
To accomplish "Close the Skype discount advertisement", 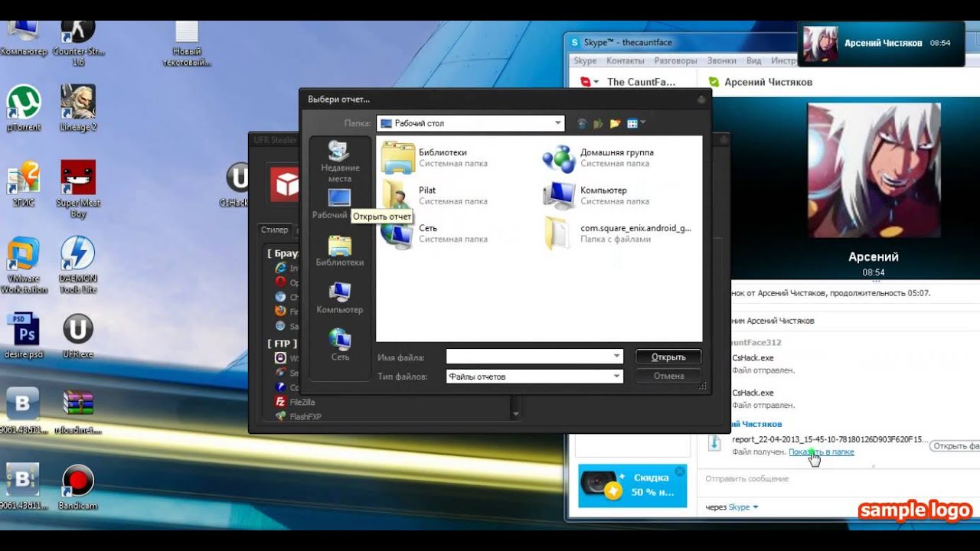I will pos(679,471).
